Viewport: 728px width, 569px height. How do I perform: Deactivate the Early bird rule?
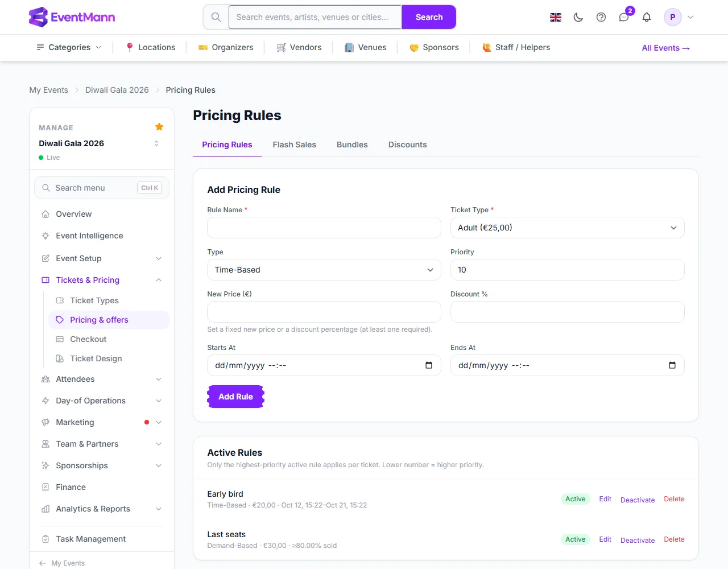[638, 500]
